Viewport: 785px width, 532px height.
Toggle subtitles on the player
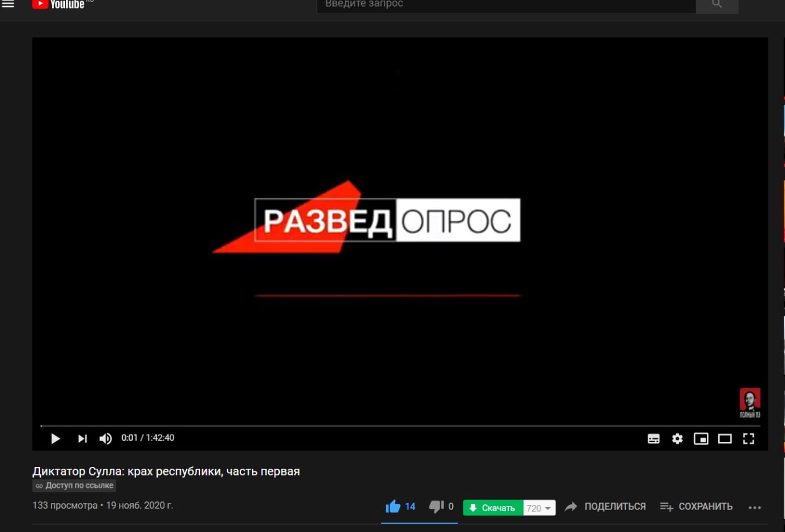click(x=654, y=438)
